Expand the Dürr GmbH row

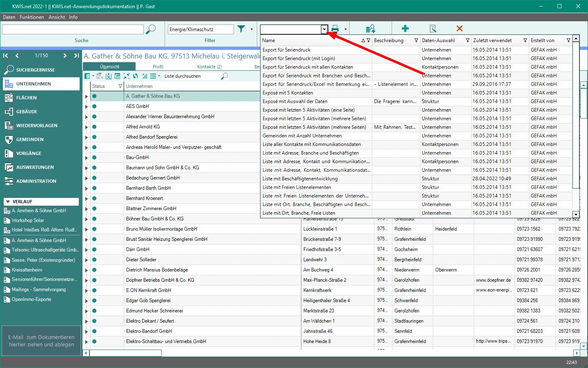(87, 250)
